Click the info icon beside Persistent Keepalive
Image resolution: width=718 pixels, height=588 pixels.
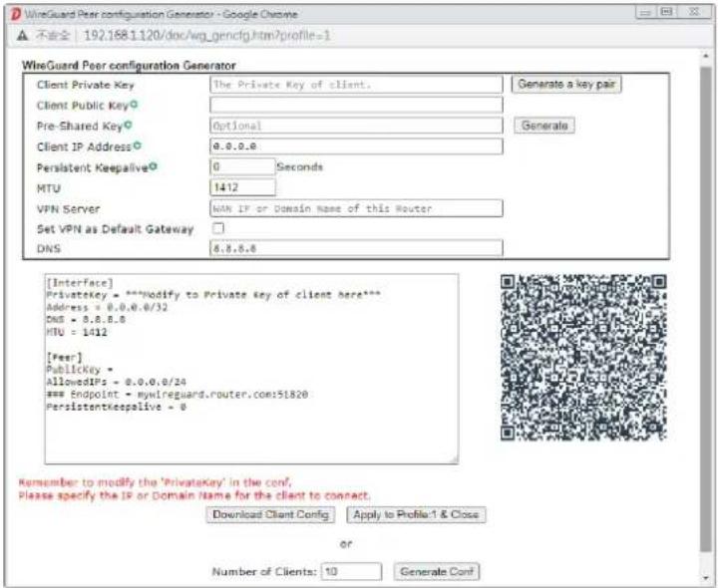tap(153, 166)
